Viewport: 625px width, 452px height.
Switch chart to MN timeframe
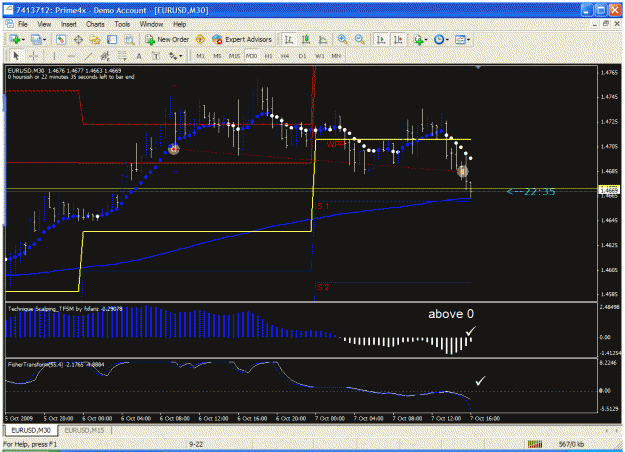pyautogui.click(x=336, y=56)
